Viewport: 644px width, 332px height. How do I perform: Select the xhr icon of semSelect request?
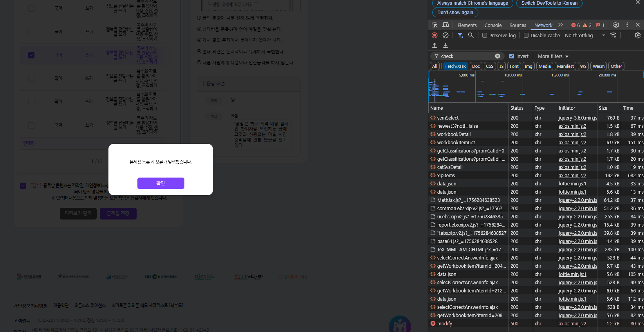pyautogui.click(x=433, y=118)
